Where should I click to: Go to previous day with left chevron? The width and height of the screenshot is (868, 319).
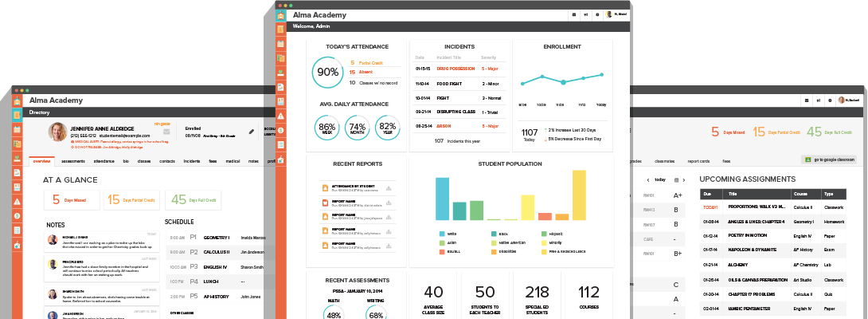(648, 180)
